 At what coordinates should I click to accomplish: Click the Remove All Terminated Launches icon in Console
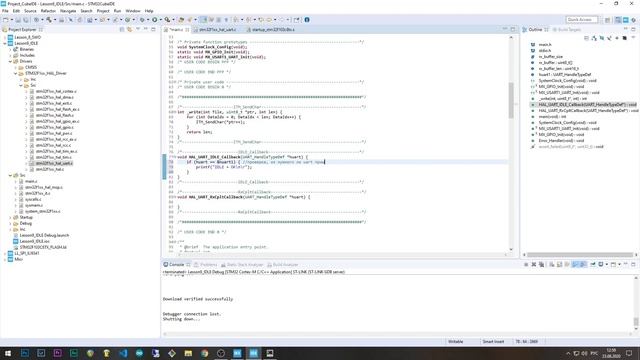click(x=541, y=264)
